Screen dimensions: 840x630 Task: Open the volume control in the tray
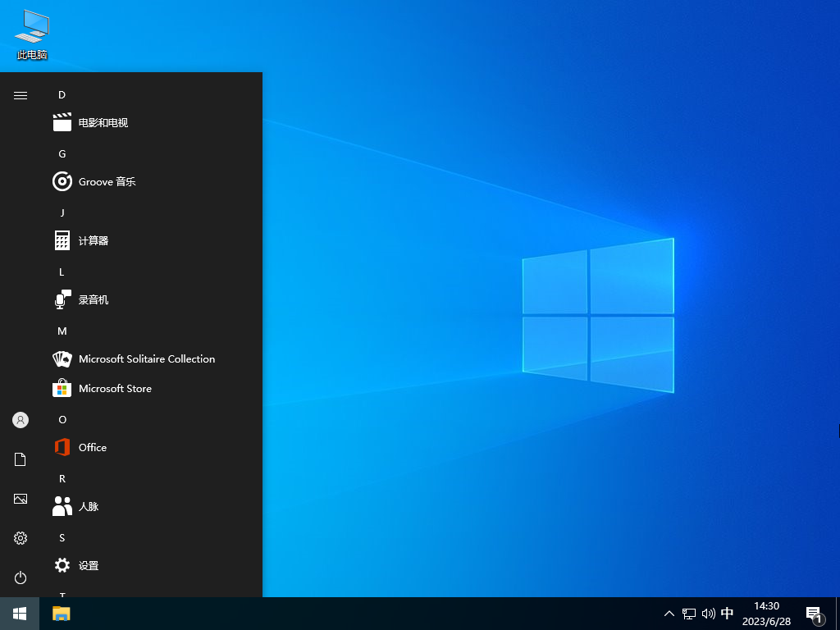(x=709, y=613)
